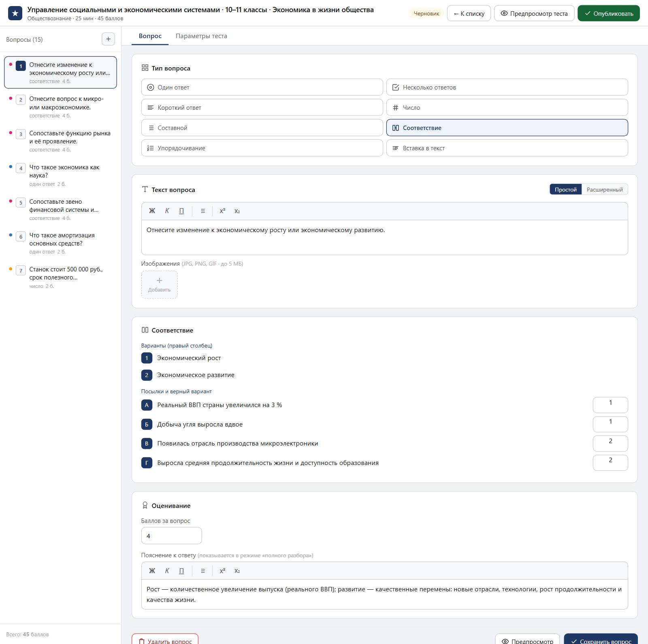This screenshot has width=648, height=644.
Task: Click into the question text area
Action: click(x=385, y=237)
